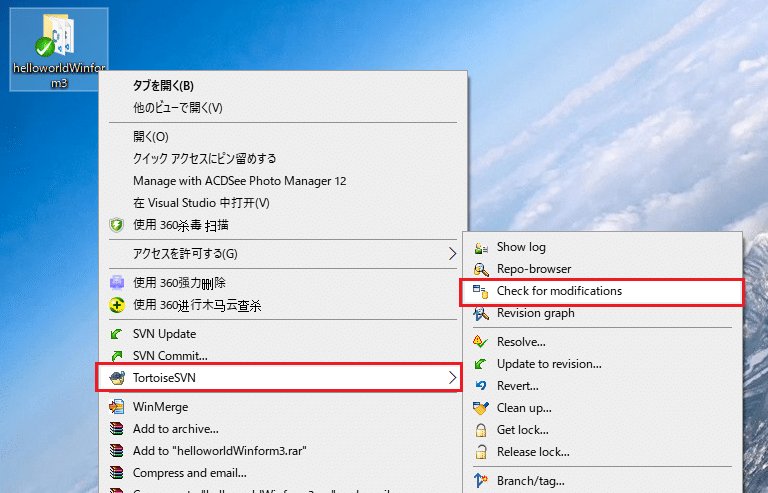
Task: Open SVN Commit... dialog
Action: (x=283, y=356)
